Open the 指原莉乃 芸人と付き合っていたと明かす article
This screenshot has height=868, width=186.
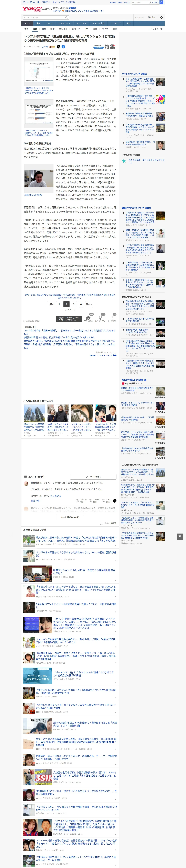tap(76, 757)
